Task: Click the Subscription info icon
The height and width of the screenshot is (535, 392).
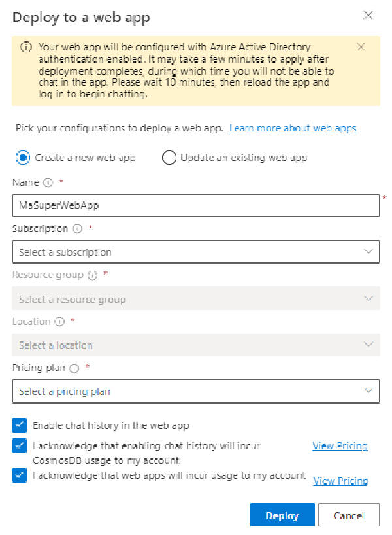Action: tap(77, 230)
